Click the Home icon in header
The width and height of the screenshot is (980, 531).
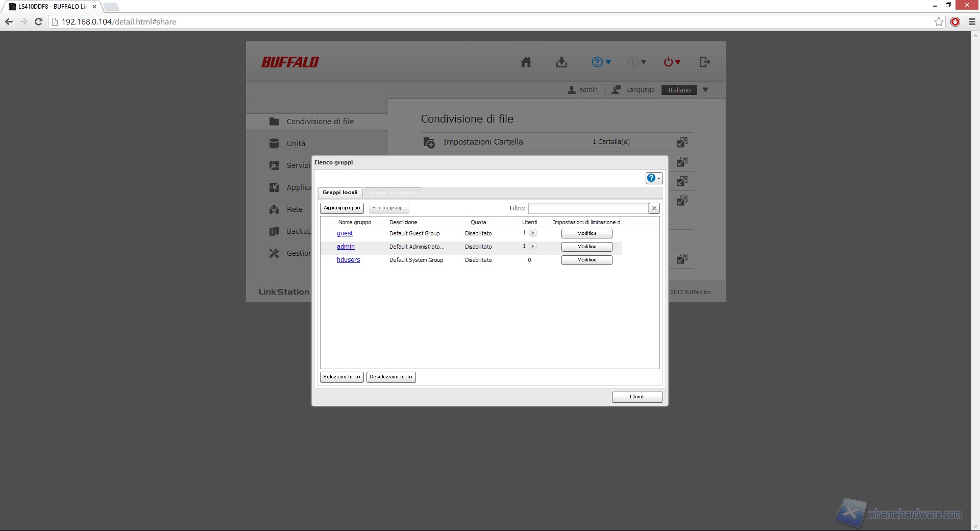coord(526,62)
